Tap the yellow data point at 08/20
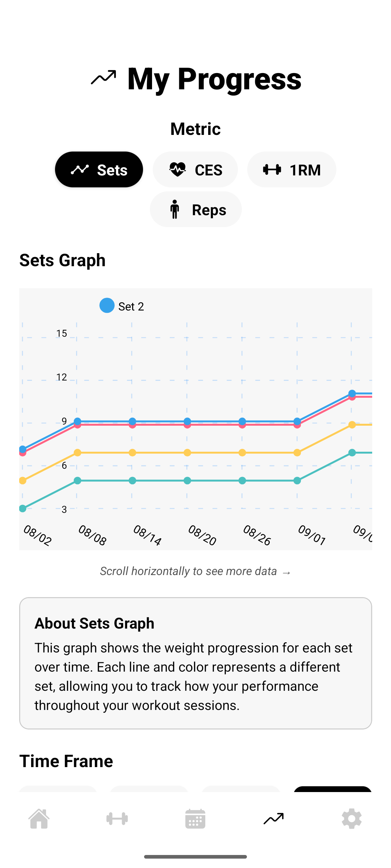 click(187, 452)
